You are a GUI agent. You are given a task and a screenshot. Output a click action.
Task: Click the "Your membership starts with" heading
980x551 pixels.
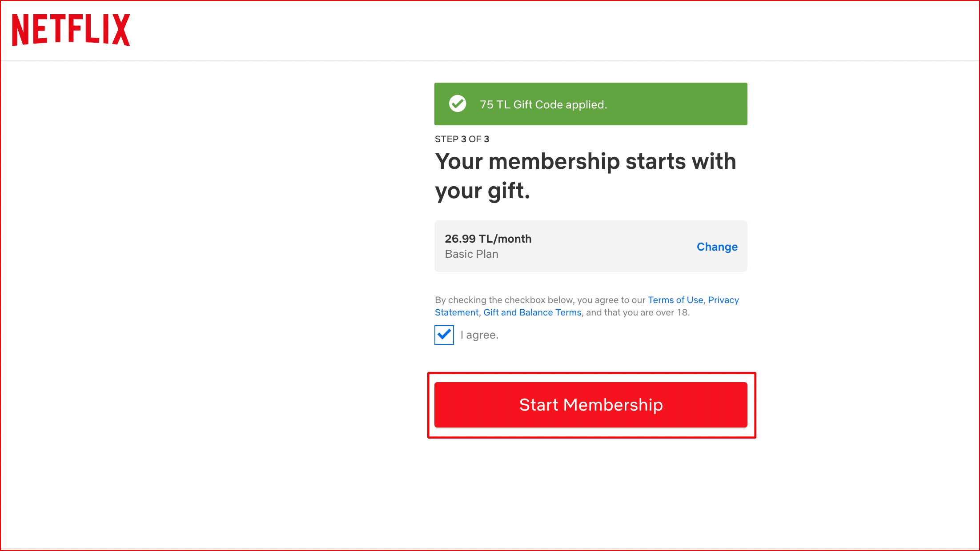point(585,161)
